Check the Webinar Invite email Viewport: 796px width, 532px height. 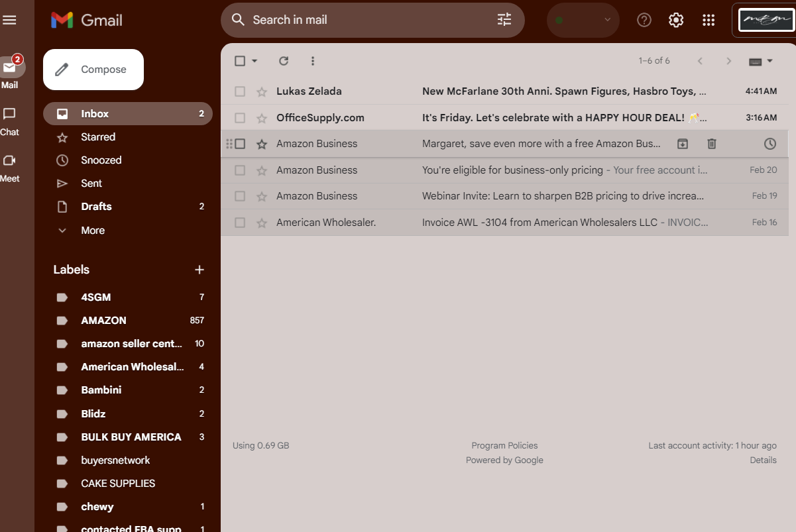pos(240,196)
